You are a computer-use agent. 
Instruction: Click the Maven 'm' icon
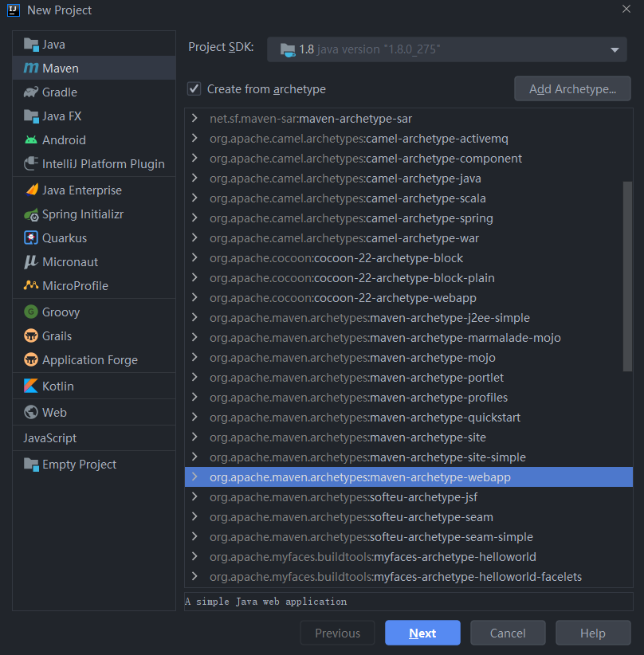(x=31, y=68)
